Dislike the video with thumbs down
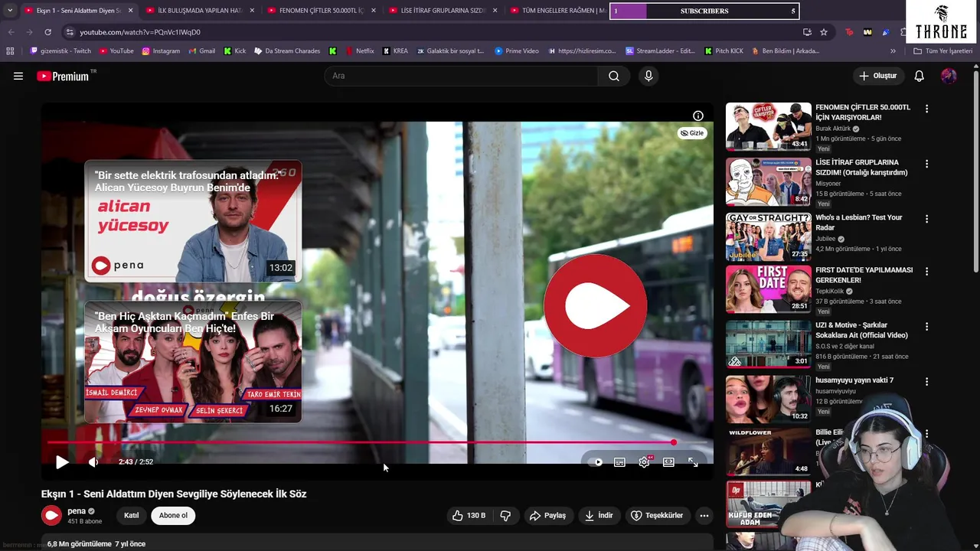 coord(505,516)
